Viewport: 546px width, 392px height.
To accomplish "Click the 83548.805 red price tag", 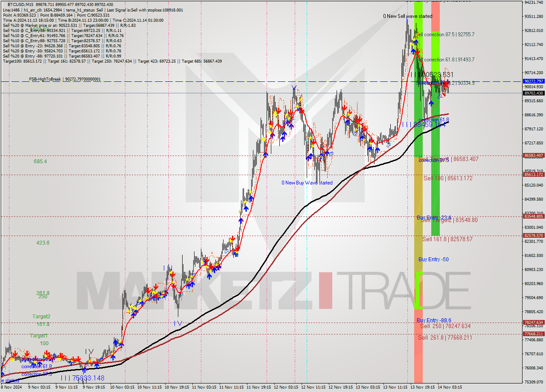I will coord(534,216).
